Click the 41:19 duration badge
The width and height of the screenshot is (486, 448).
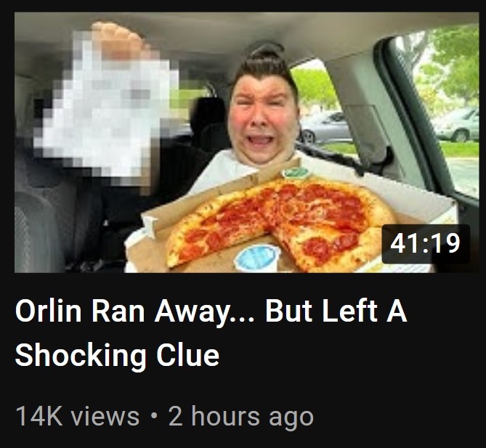[426, 244]
